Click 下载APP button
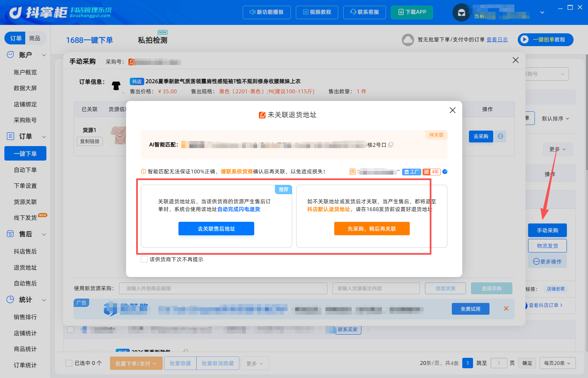Viewport: 588px width, 378px height. 412,12
